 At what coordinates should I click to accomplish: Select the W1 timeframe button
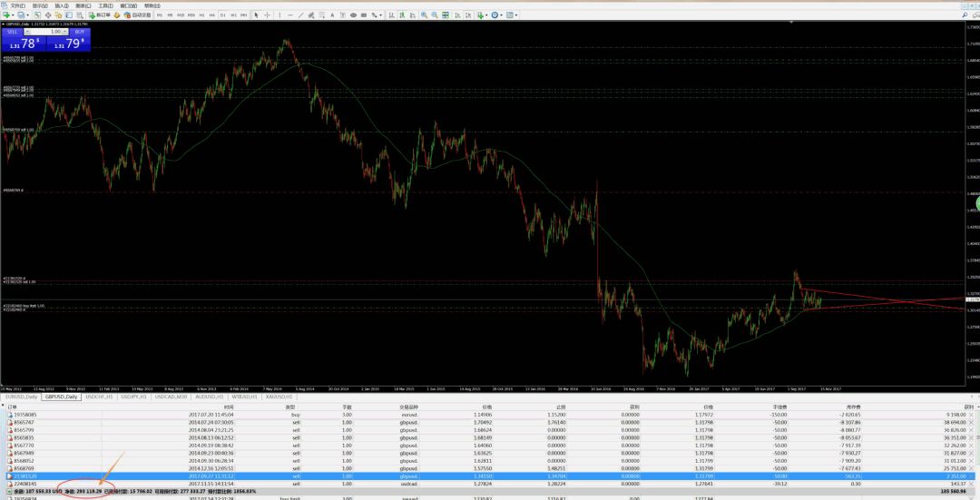[234, 15]
